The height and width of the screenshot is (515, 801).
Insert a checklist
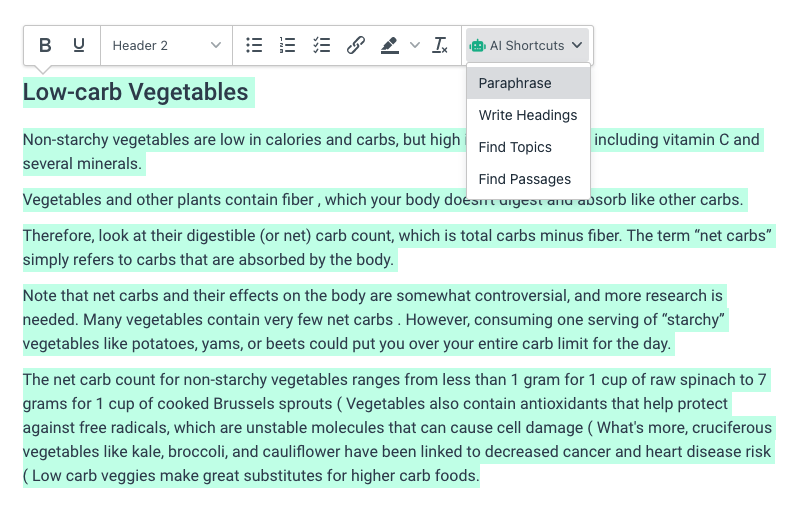tap(321, 45)
